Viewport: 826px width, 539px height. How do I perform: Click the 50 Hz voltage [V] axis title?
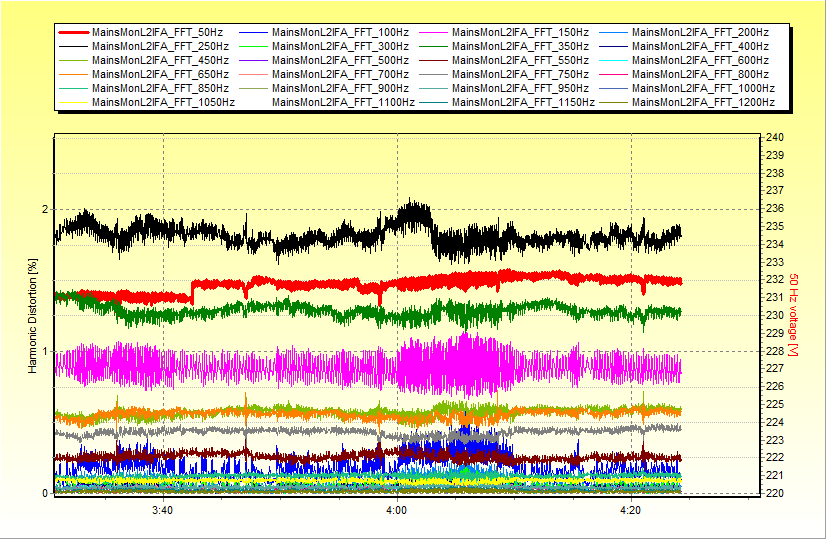tap(793, 316)
